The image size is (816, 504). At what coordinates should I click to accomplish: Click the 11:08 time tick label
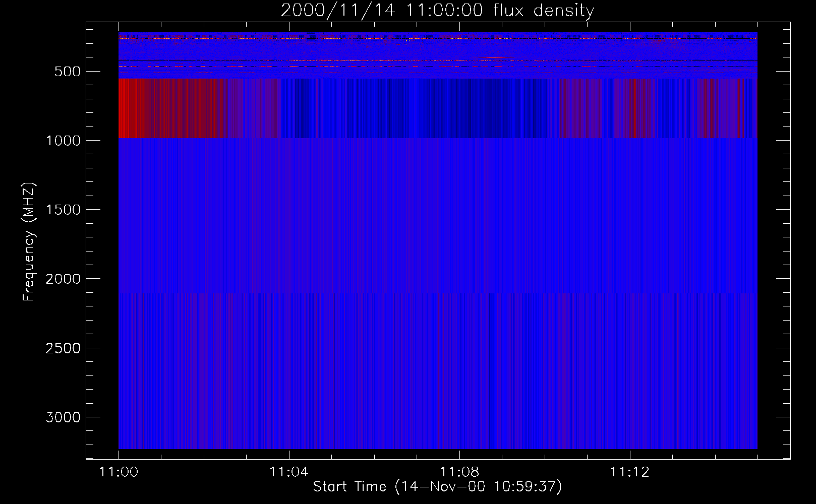[459, 472]
